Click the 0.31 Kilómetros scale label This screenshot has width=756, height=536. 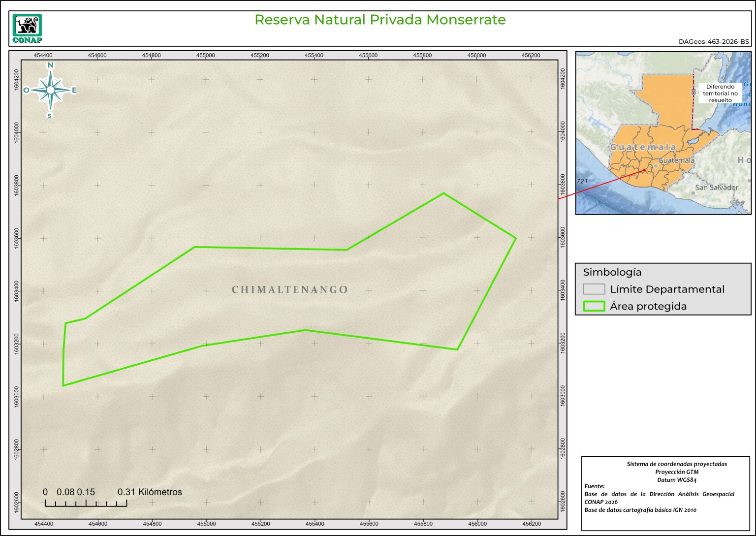point(150,492)
